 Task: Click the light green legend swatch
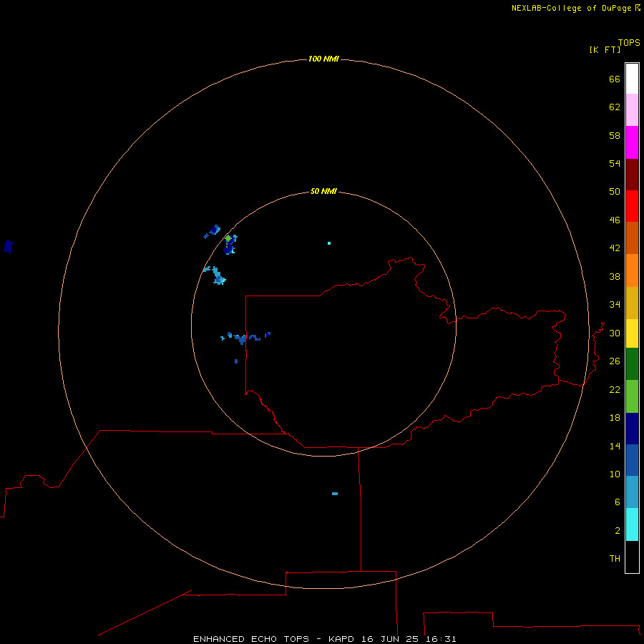(632, 396)
